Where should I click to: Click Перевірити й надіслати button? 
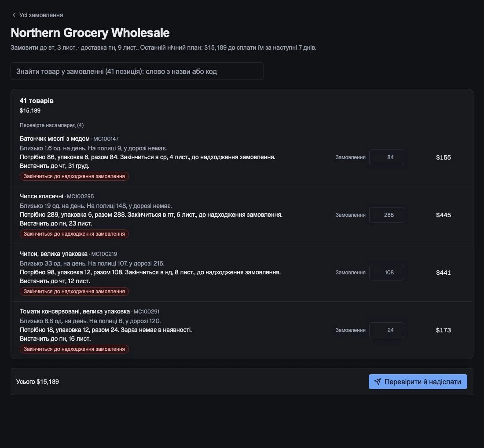(418, 382)
